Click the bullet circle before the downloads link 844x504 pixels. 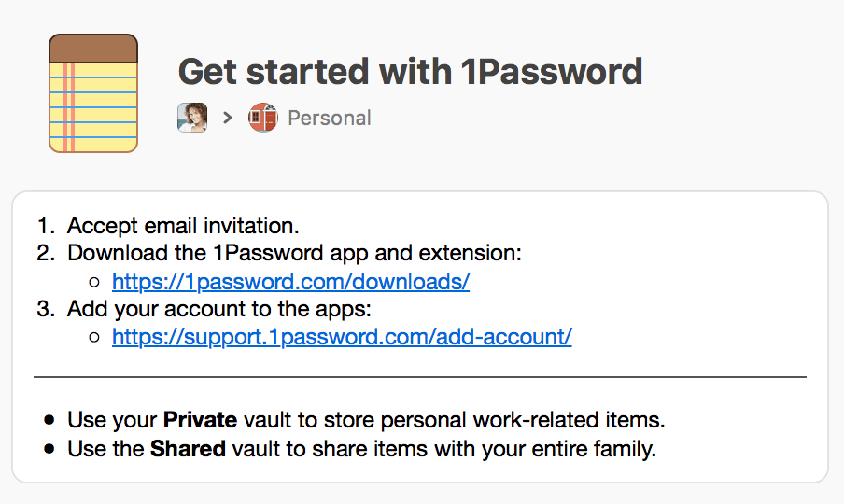pyautogui.click(x=94, y=282)
